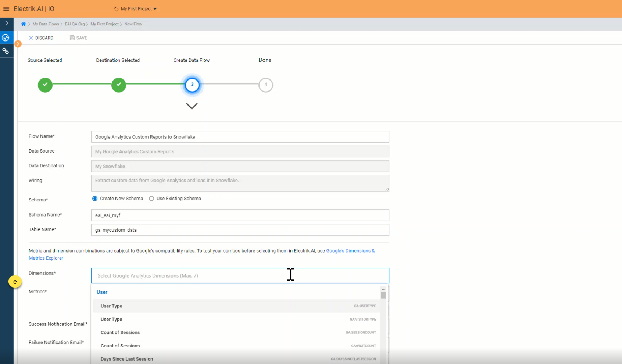Image resolution: width=622 pixels, height=364 pixels.
Task: Open the data flows sidebar icon
Action: tap(6, 38)
